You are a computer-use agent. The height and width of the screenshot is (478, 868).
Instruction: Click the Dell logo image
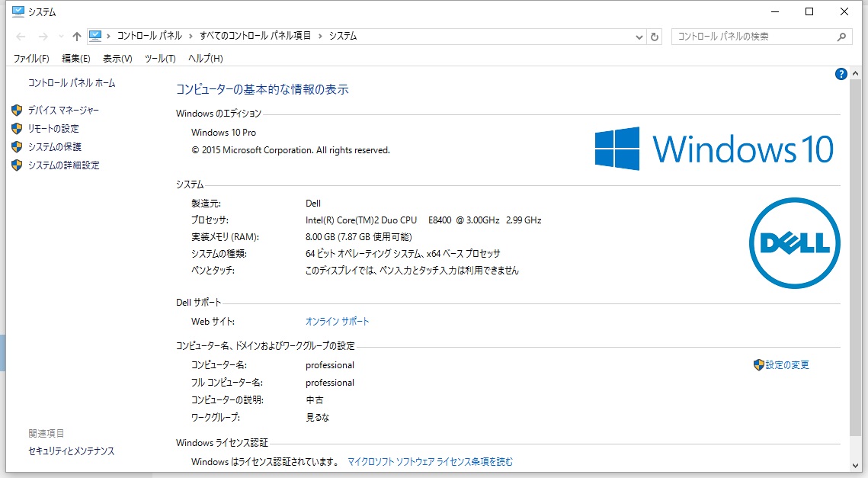click(x=794, y=243)
